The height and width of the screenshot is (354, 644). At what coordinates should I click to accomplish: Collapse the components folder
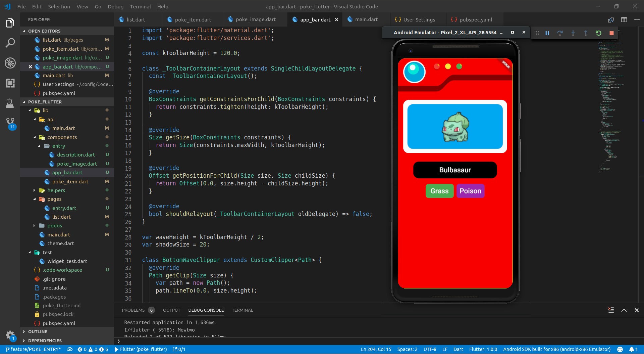pos(34,137)
